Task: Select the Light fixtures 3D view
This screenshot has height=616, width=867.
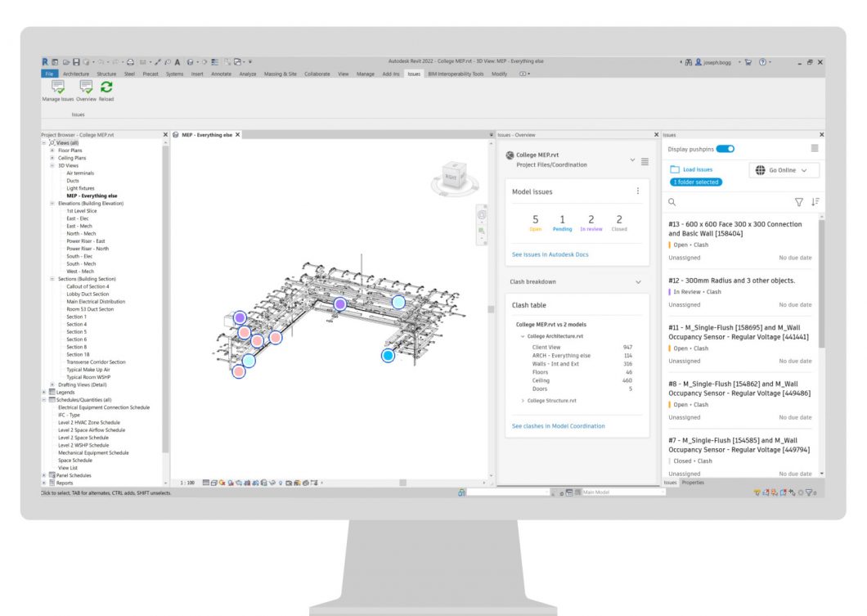Action: [x=80, y=188]
